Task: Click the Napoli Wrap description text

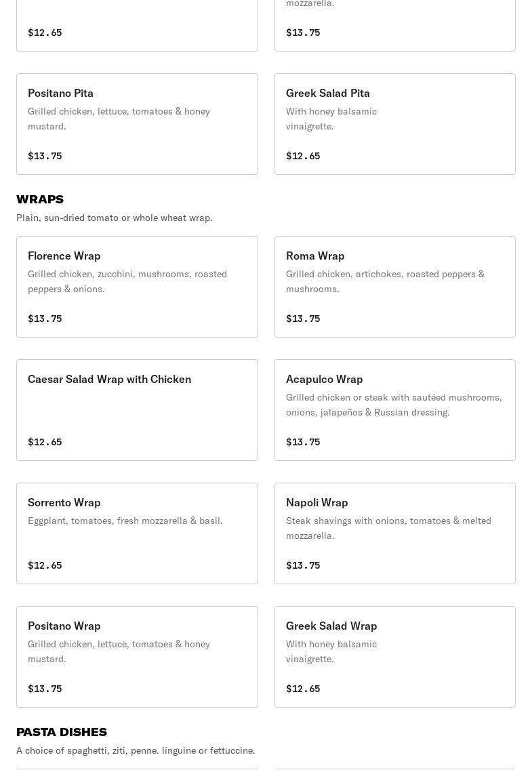Action: tap(388, 528)
